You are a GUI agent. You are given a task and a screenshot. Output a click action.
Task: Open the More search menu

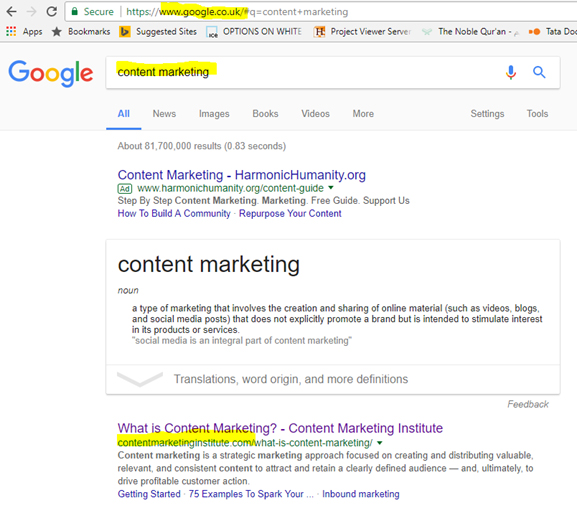click(x=363, y=114)
